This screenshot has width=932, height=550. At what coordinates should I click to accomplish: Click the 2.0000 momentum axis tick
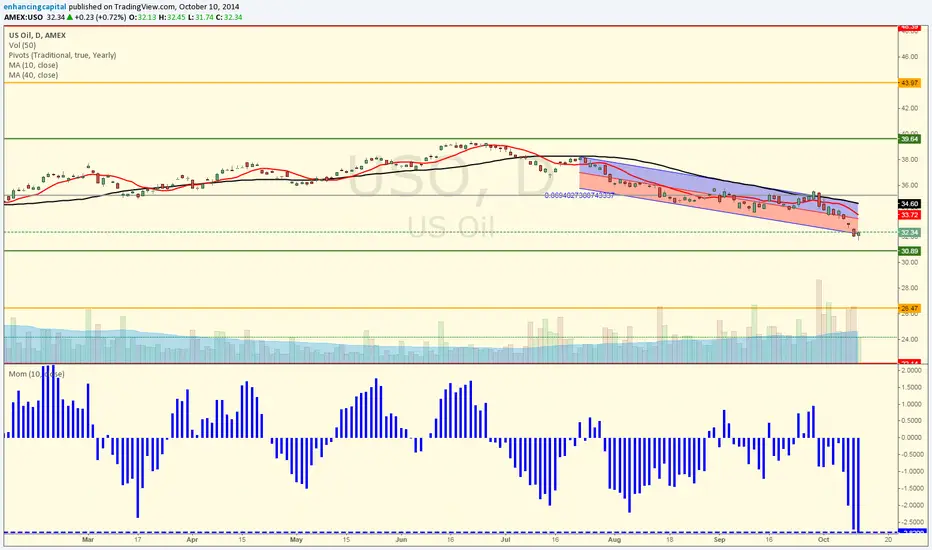[x=911, y=370]
